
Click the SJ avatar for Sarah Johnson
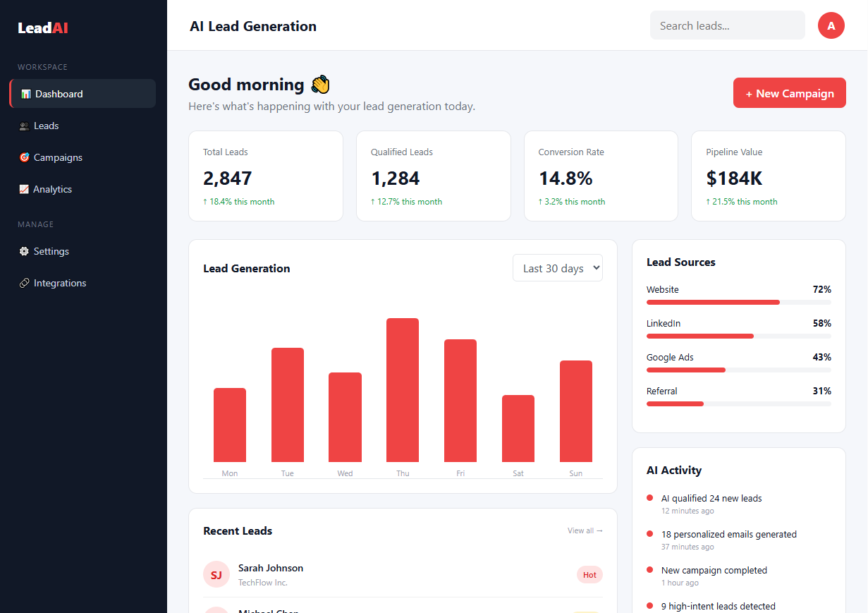click(x=216, y=575)
